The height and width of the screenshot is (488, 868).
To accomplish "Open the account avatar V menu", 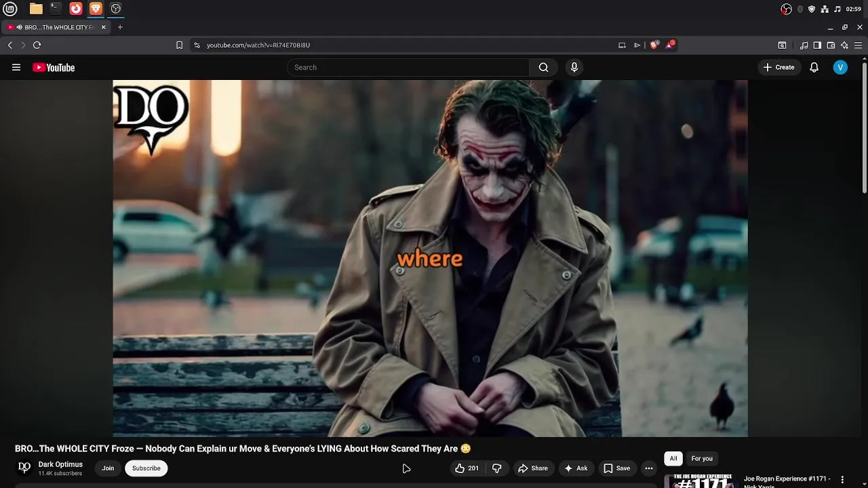I will [840, 67].
